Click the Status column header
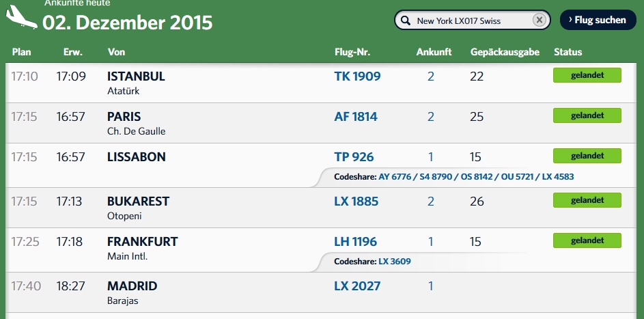Viewport: 644px width, 319px height. [568, 52]
